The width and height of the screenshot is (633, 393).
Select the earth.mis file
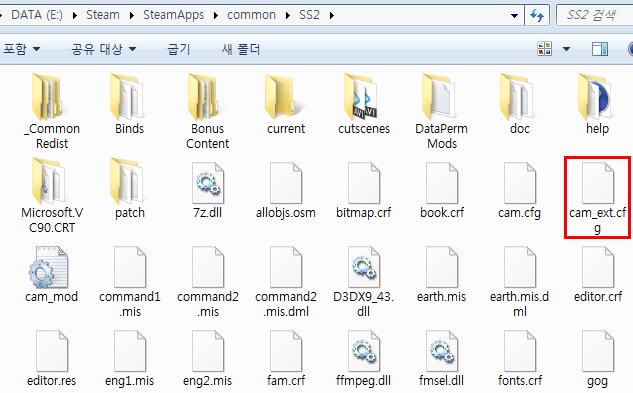tap(442, 275)
